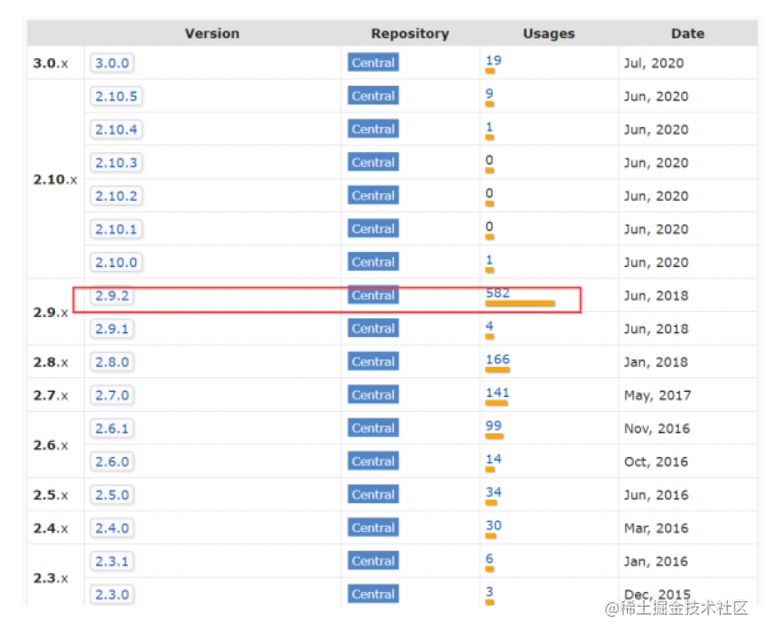This screenshot has height=636, width=767.
Task: Open version 2.3.1 link
Action: pyautogui.click(x=112, y=561)
